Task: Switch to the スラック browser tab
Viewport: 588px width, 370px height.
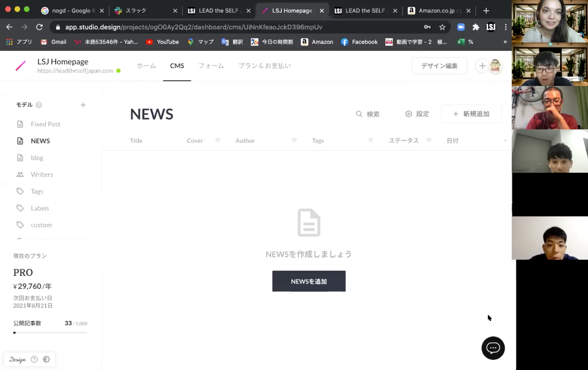Action: pyautogui.click(x=146, y=11)
